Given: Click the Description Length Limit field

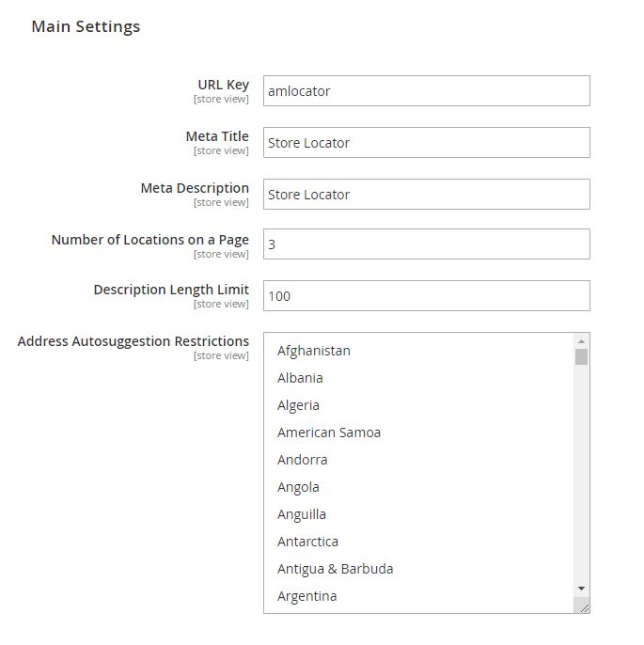Looking at the screenshot, I should coord(426,296).
